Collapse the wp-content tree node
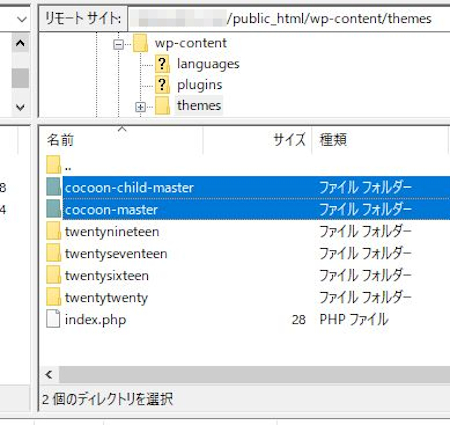This screenshot has width=450, height=425. [x=118, y=44]
